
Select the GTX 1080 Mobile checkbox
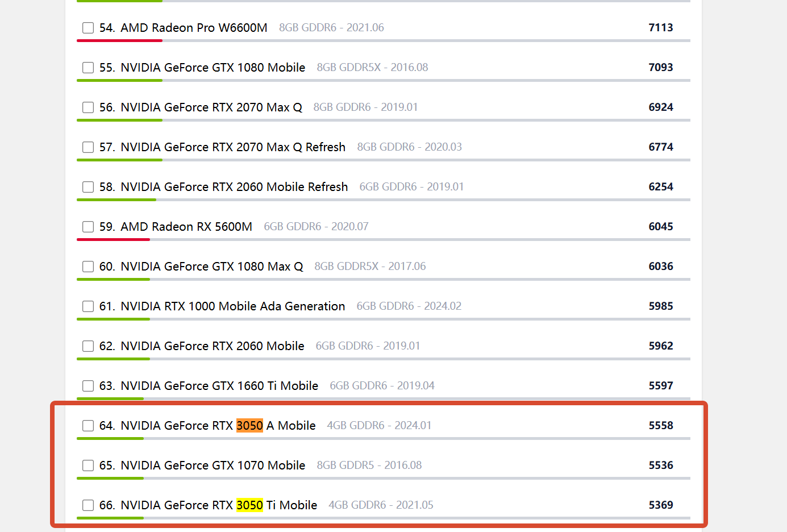(x=88, y=68)
